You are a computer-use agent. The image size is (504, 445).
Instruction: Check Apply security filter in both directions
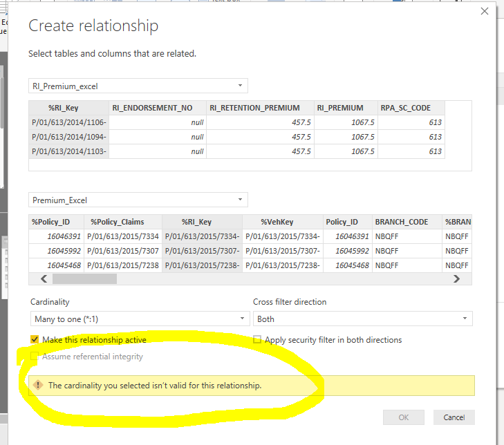[257, 339]
